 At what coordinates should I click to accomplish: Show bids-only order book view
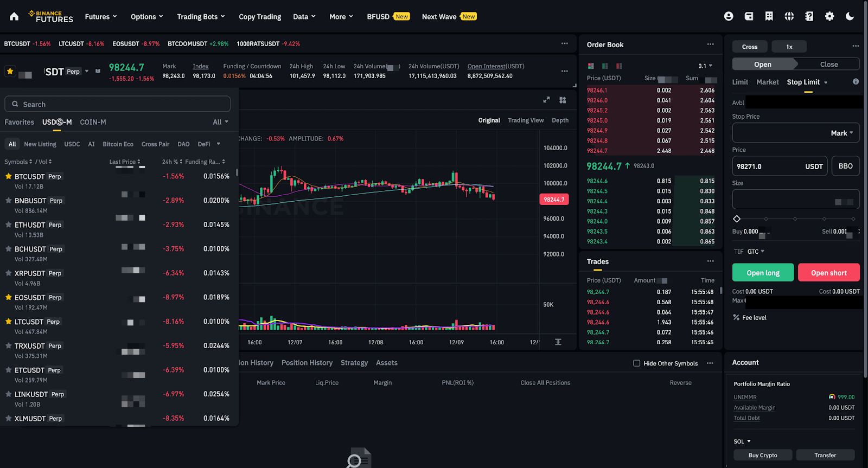click(605, 66)
